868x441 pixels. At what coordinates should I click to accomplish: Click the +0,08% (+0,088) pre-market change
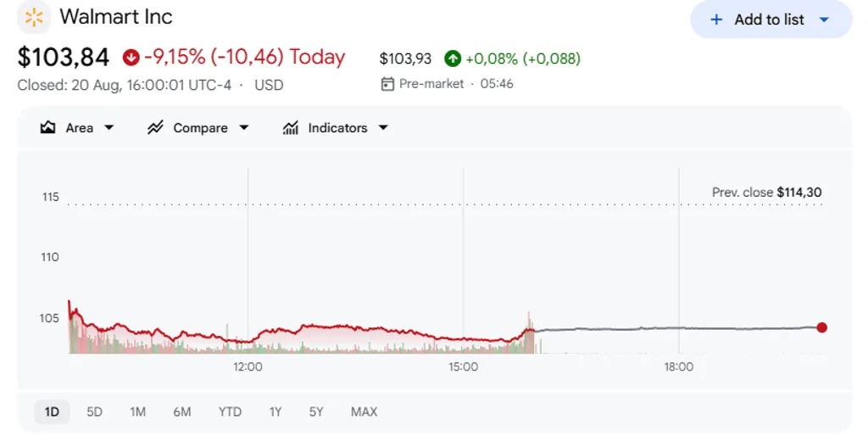pyautogui.click(x=523, y=59)
